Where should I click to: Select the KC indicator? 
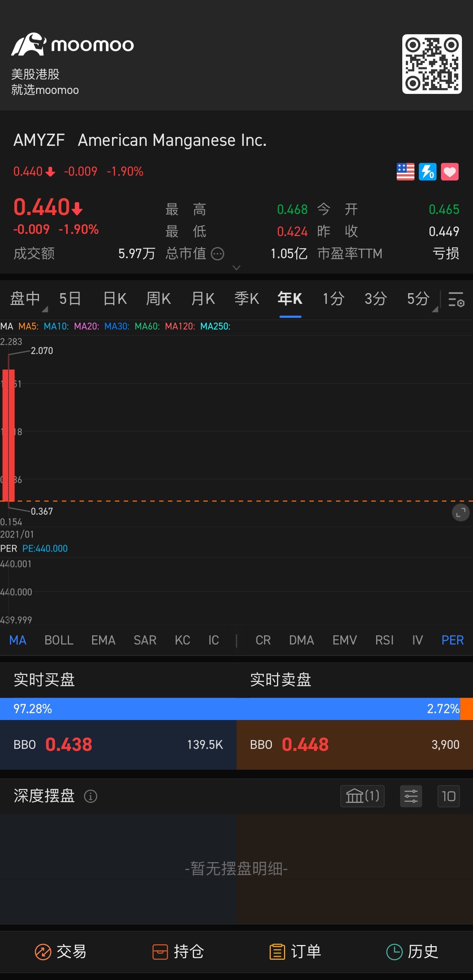tap(182, 640)
